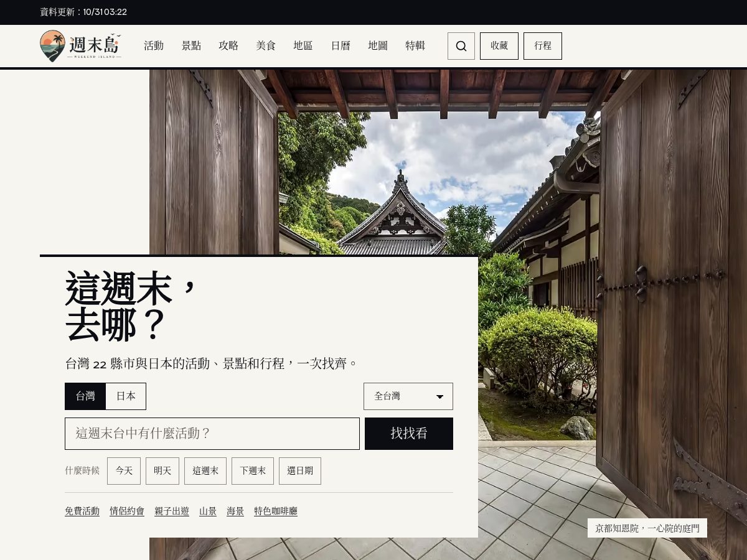Image resolution: width=747 pixels, height=560 pixels.
Task: Open the 選日期 date picker
Action: [300, 471]
